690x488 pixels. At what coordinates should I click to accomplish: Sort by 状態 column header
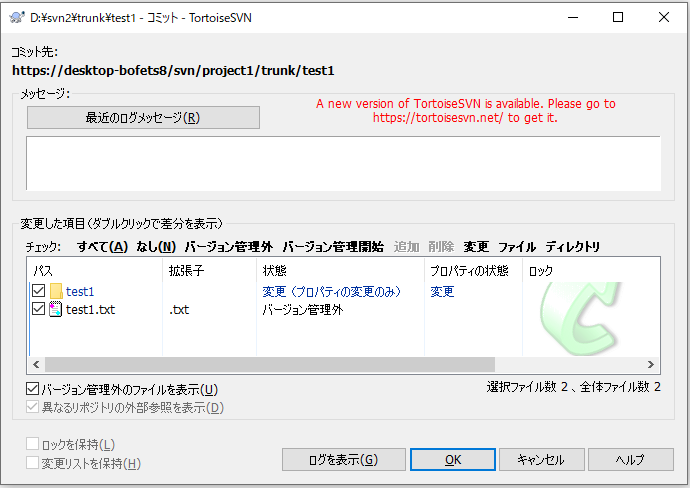341,271
